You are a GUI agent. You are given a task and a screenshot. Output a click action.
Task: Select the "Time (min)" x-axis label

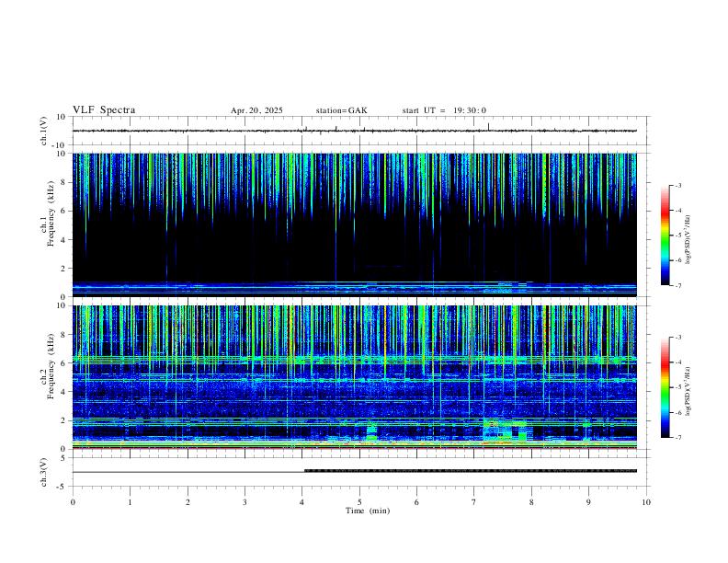tap(368, 511)
